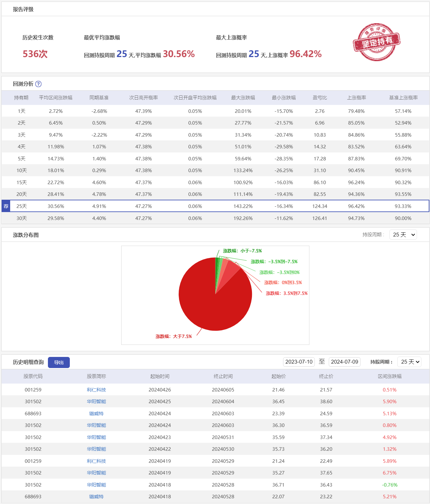
Task: Open the 持股周期 dropdown in 涨跌分布图
Action: tap(403, 235)
